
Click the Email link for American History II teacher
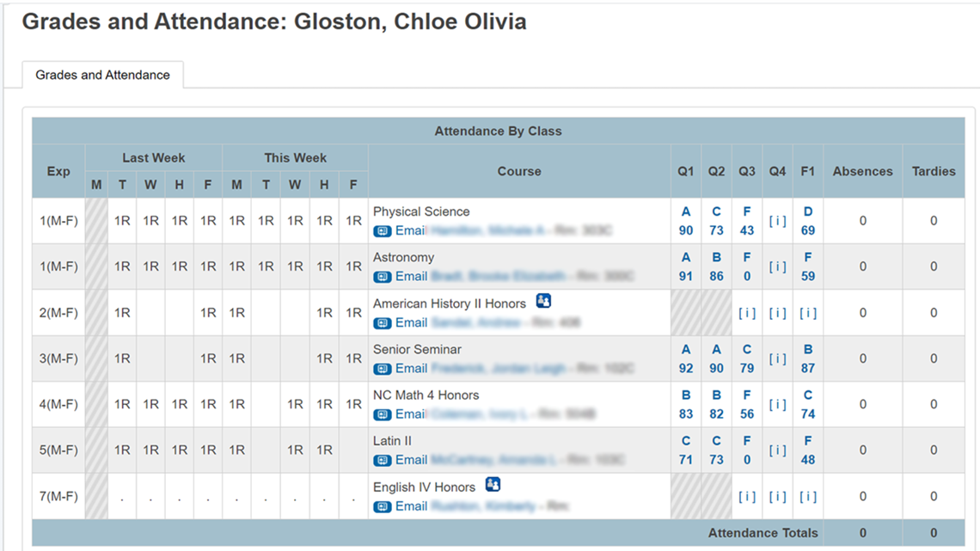[x=411, y=322]
